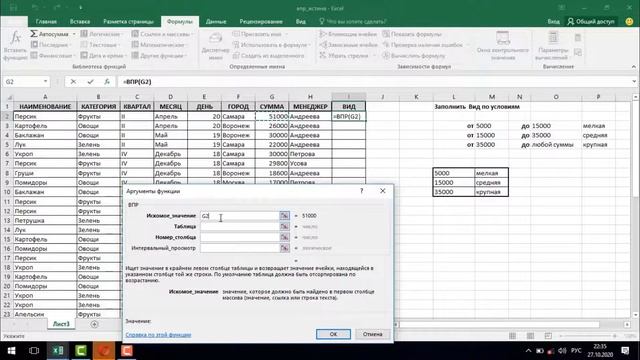Open Watch Window (Окно контрольного значения)
640x360 pixels.
503,46
